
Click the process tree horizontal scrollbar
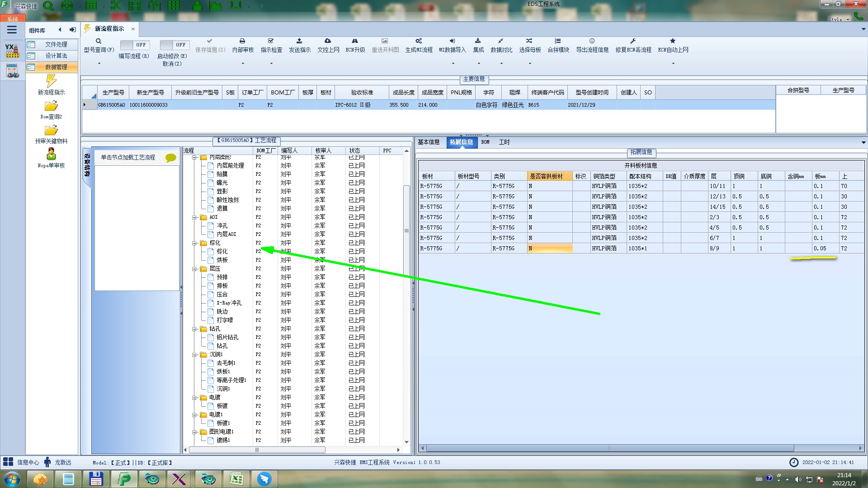pos(257,450)
